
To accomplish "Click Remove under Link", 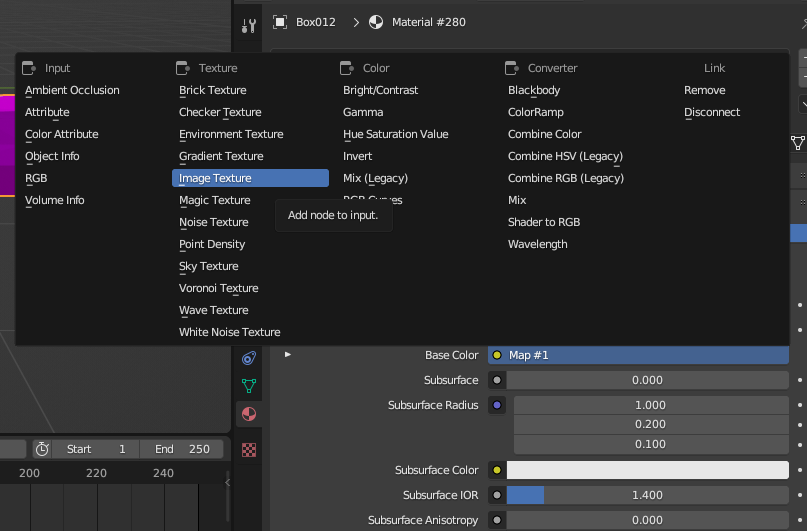I will 705,90.
